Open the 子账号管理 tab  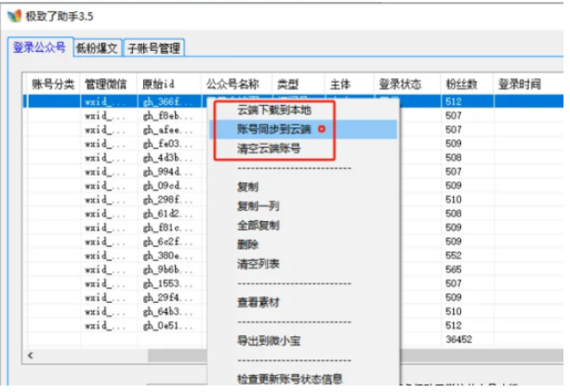153,48
